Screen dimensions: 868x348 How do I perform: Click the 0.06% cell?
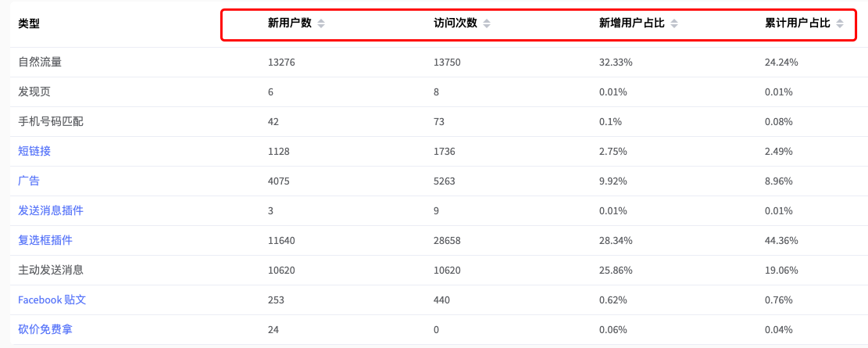coord(613,330)
